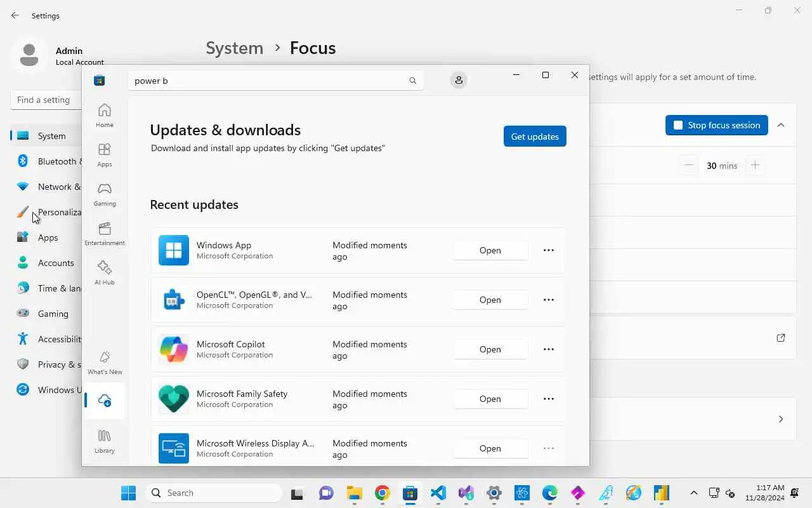Open more options for Wireless Display Adapter
812x508 pixels.
click(x=549, y=448)
